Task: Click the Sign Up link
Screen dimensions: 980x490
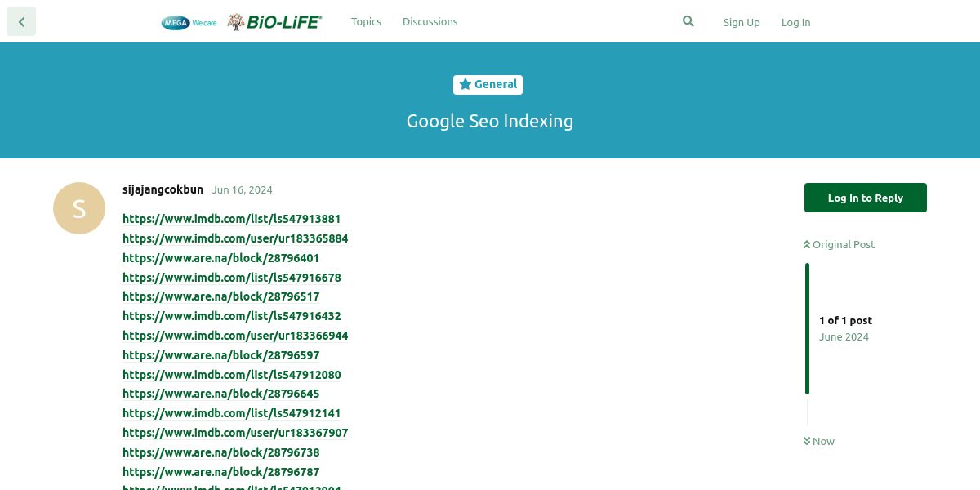Action: (742, 23)
